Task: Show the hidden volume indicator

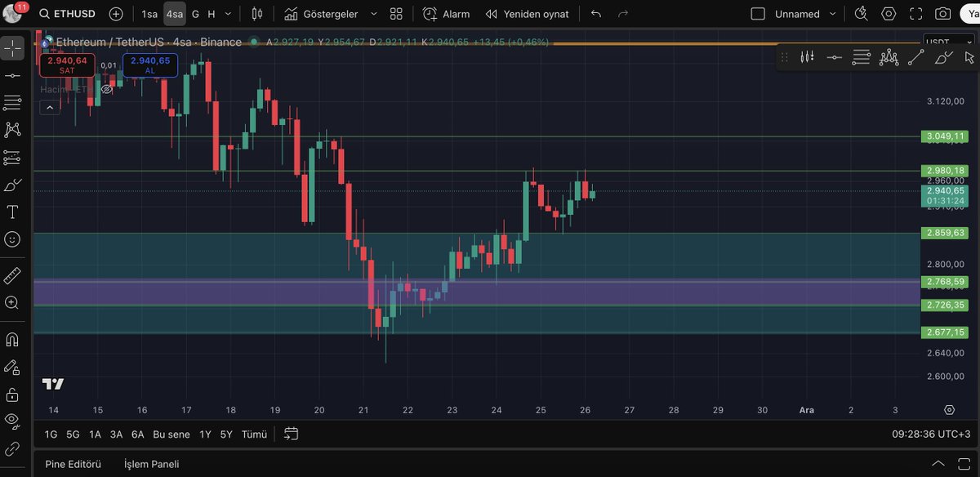Action: (x=106, y=90)
